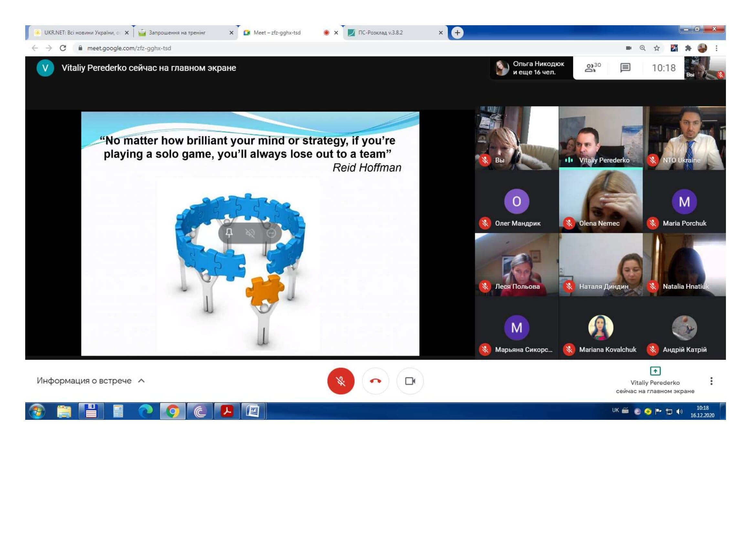Open the three-dot more options menu

click(x=711, y=381)
